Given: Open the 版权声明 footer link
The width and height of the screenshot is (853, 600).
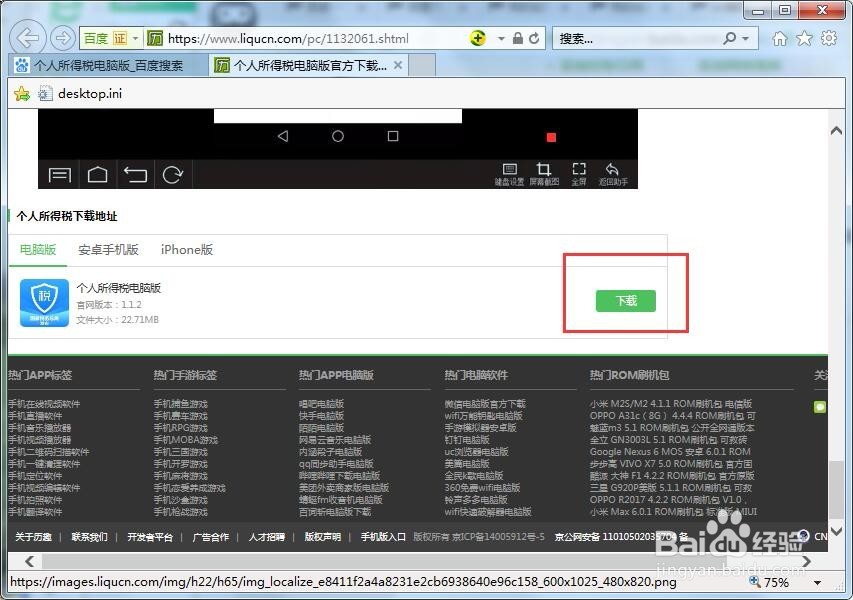Looking at the screenshot, I should (323, 537).
